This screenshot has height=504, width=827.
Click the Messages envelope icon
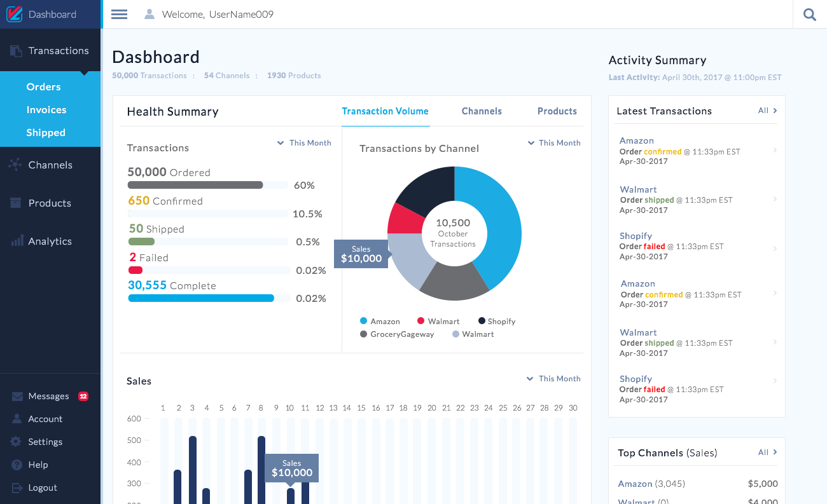[17, 396]
